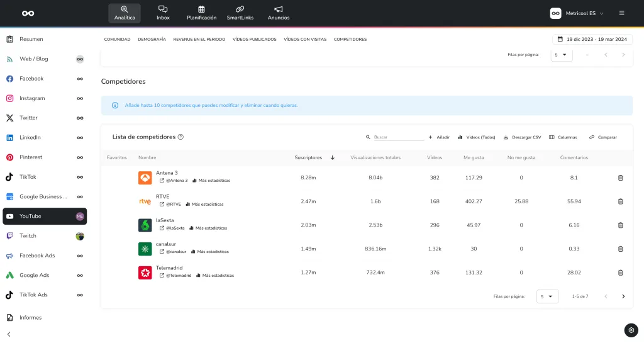Open TikTok Ads in sidebar
The image size is (644, 343).
click(45, 295)
